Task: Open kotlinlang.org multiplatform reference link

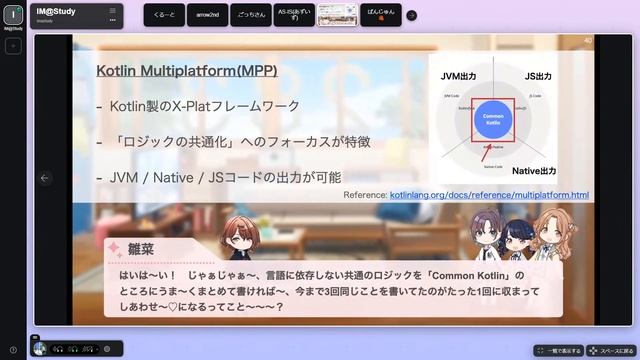Action: 489,195
